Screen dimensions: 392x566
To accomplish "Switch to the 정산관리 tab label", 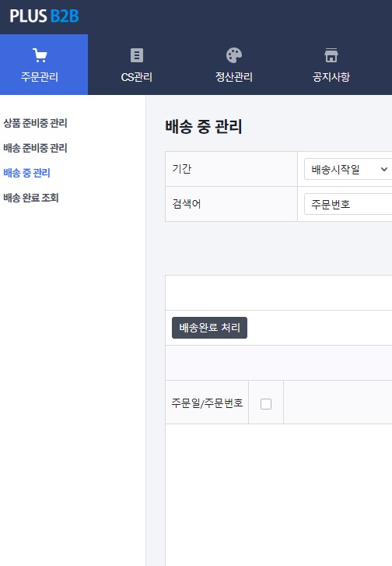I will [x=233, y=76].
